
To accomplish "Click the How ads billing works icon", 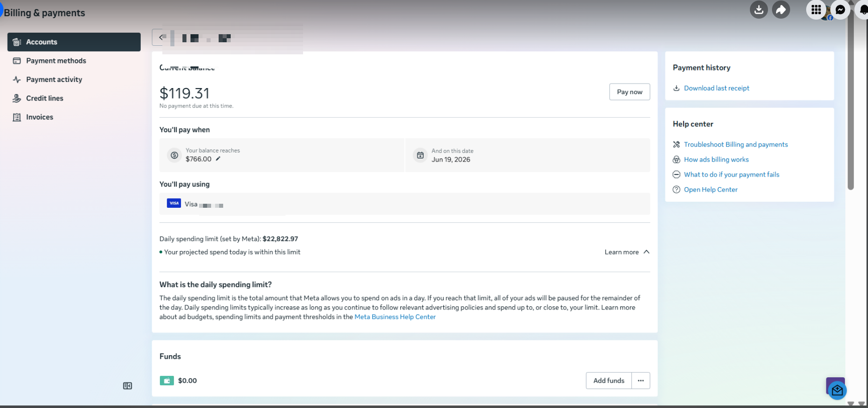I will (x=677, y=159).
